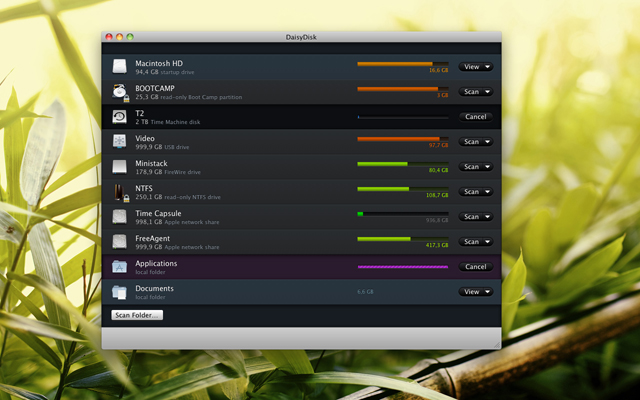The width and height of the screenshot is (640, 400).
Task: Scan the NTFS drive
Action: click(471, 192)
